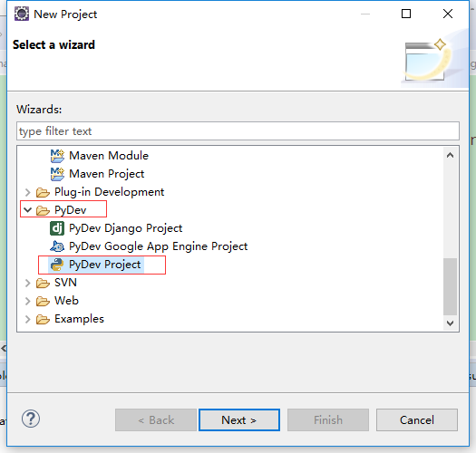Viewport: 476px width, 453px height.
Task: Select the Web row label
Action: coord(66,301)
